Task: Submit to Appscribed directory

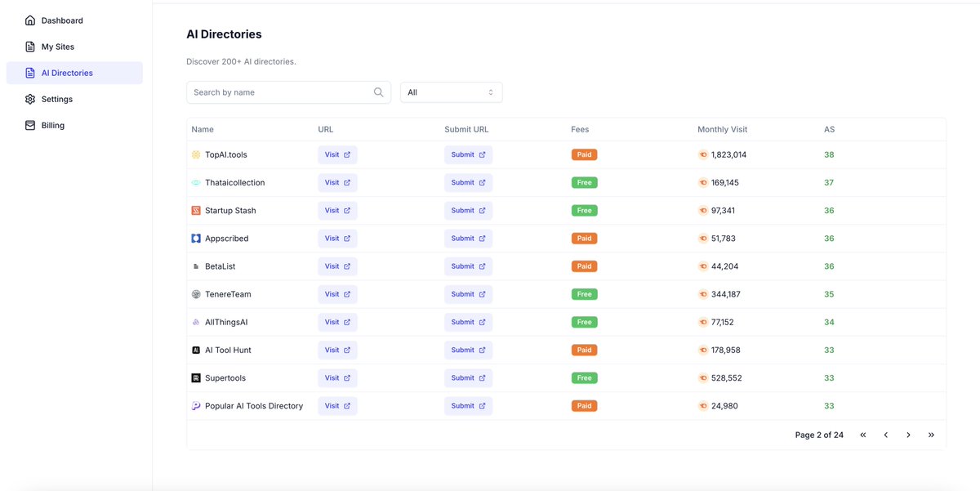Action: pyautogui.click(x=469, y=239)
